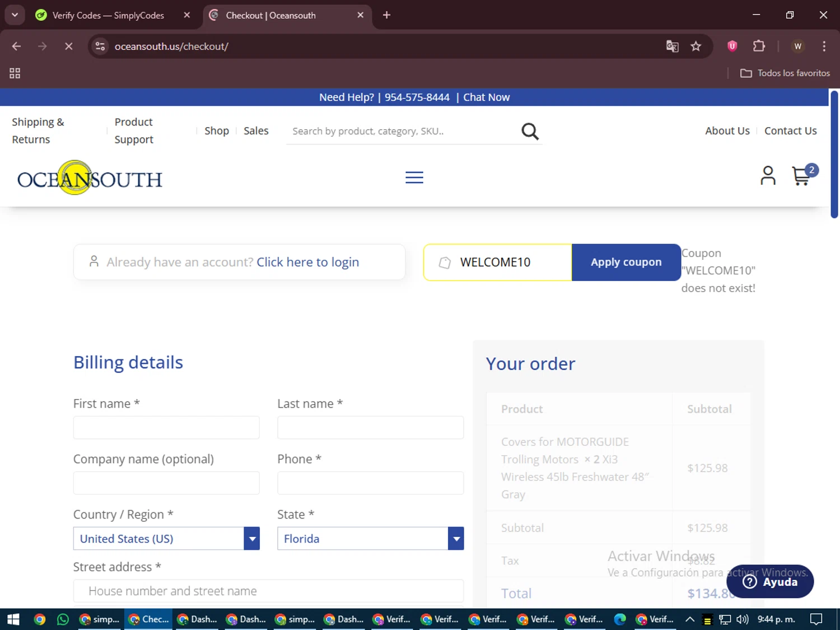The height and width of the screenshot is (630, 840).
Task: Open the Ayuda help widget
Action: pos(770,581)
